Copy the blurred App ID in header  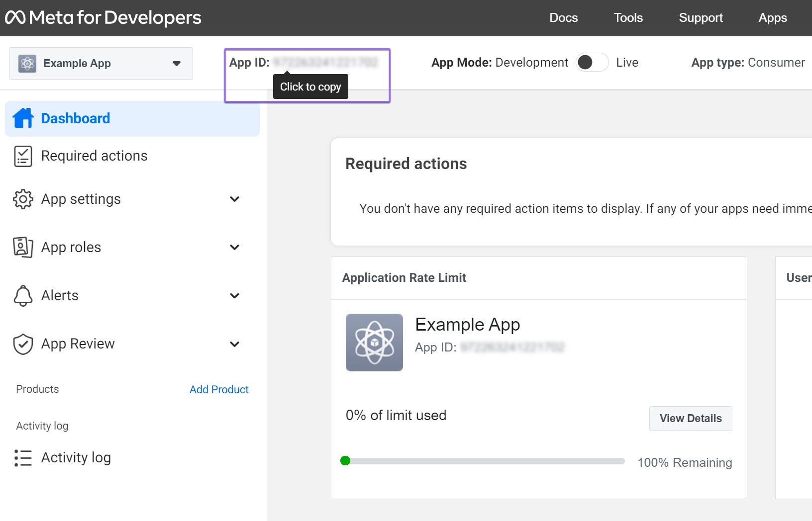click(326, 62)
